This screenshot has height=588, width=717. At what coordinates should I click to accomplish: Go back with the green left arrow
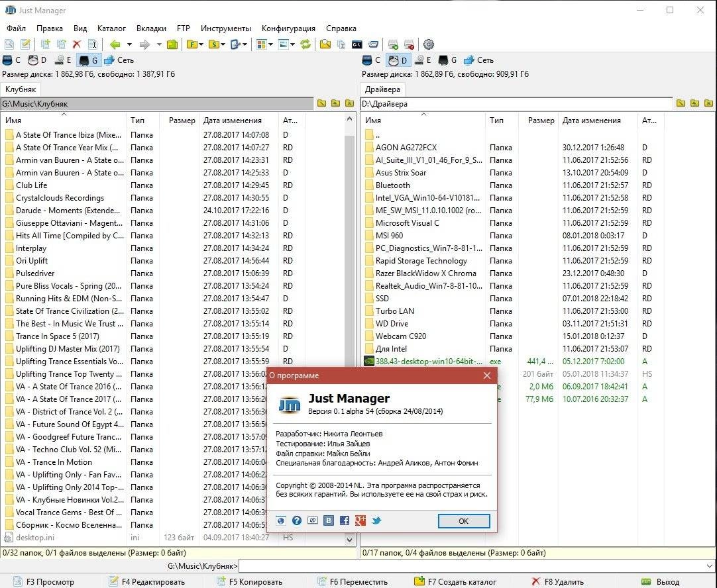[115, 44]
